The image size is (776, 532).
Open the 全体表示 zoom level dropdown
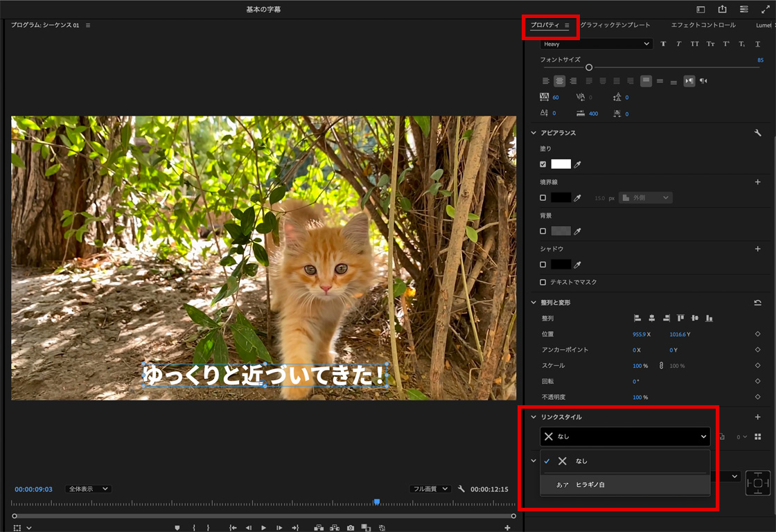click(x=88, y=489)
